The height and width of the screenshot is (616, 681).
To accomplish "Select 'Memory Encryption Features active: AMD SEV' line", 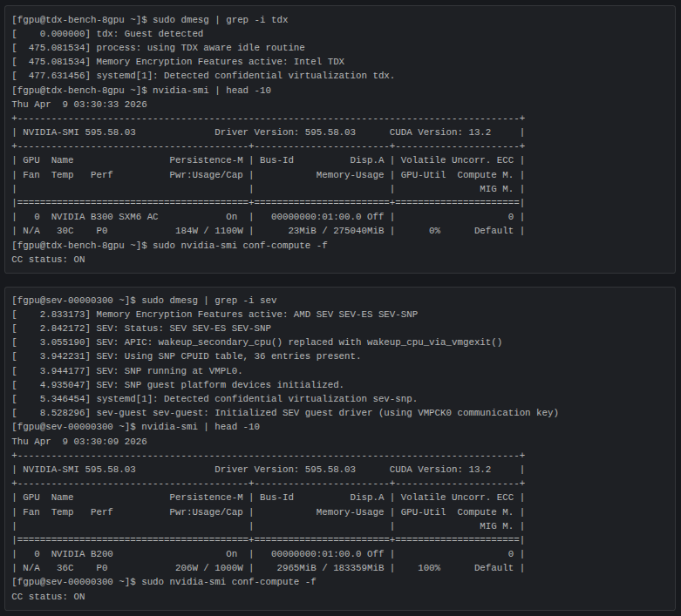I will [x=215, y=315].
